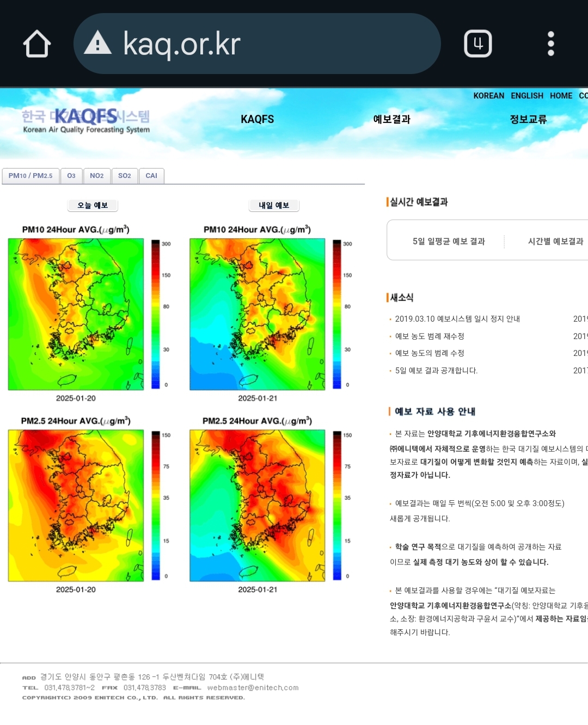Open the 예보결과 navigation menu
588x725 pixels.
pos(392,119)
